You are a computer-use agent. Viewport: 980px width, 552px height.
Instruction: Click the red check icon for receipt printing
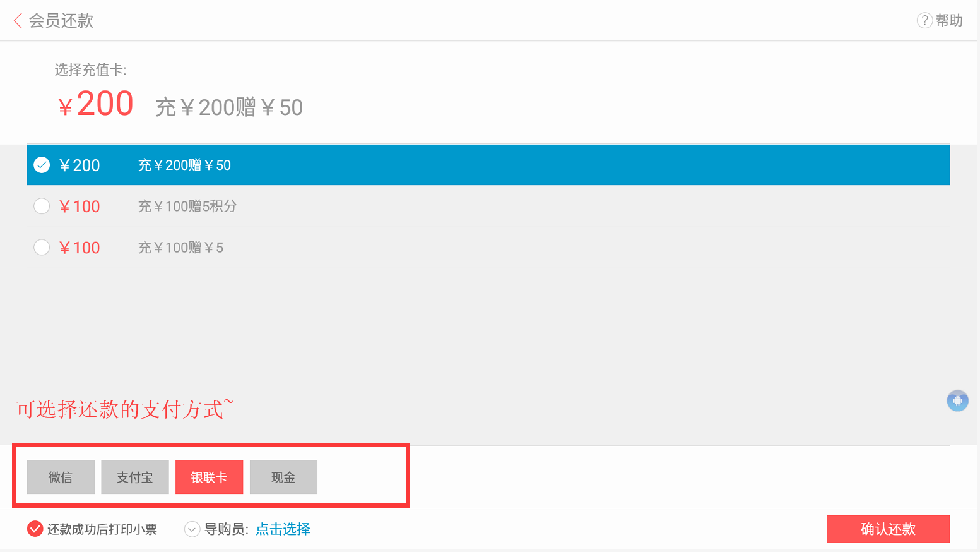35,529
